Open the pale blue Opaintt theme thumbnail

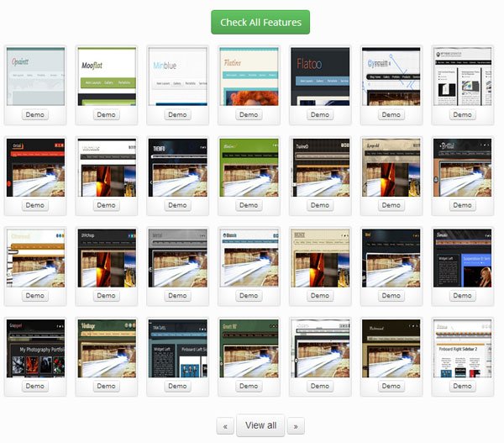(x=35, y=76)
